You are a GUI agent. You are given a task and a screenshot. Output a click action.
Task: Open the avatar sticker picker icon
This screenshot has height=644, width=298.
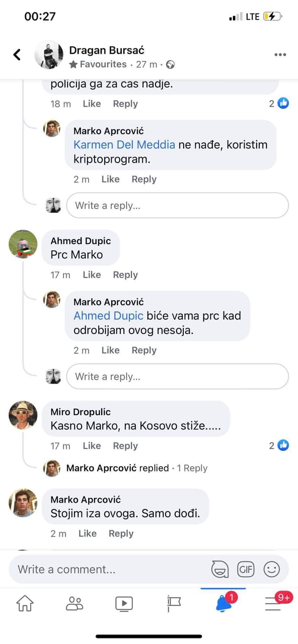(x=219, y=570)
